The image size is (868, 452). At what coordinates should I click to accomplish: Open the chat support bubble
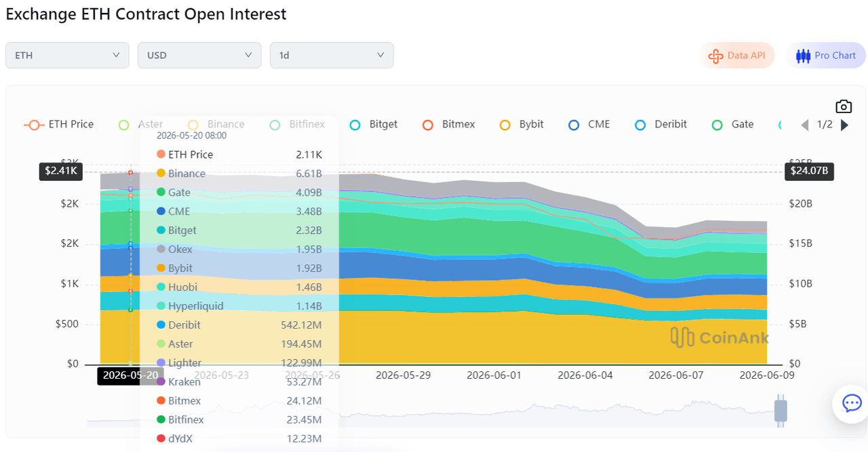click(x=852, y=404)
